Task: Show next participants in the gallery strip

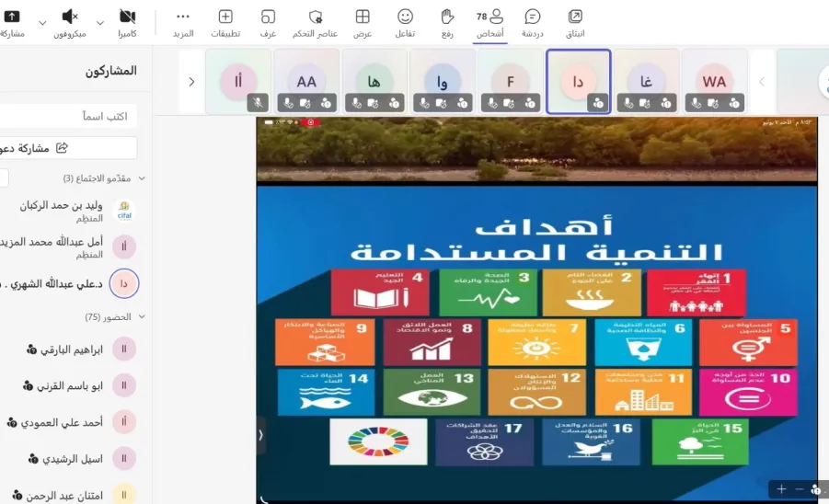Action: (192, 82)
